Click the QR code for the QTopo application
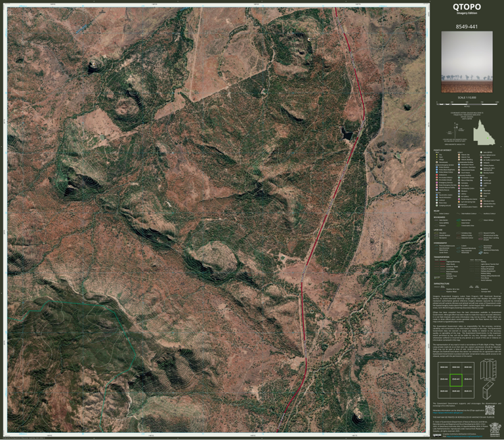 490,410
